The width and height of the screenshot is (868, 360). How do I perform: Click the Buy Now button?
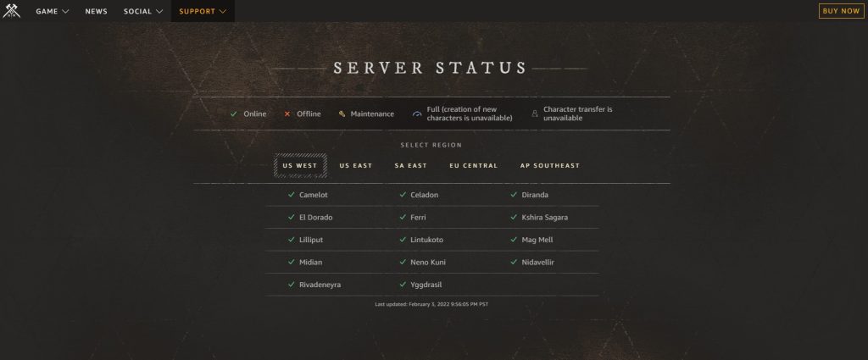click(841, 11)
